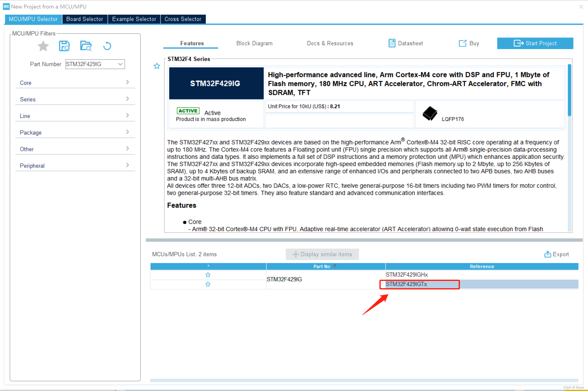This screenshot has width=588, height=391.
Task: Click the Start Project button
Action: click(x=535, y=43)
